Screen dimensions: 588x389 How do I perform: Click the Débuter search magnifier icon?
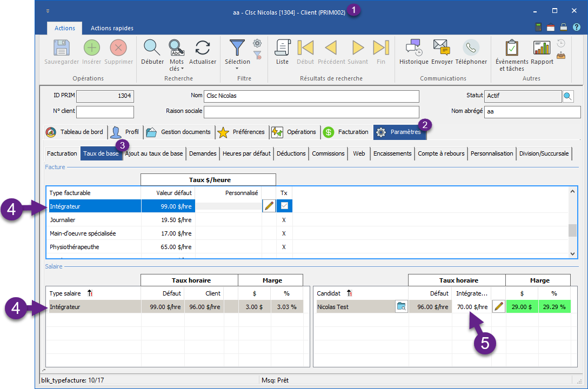pyautogui.click(x=152, y=48)
